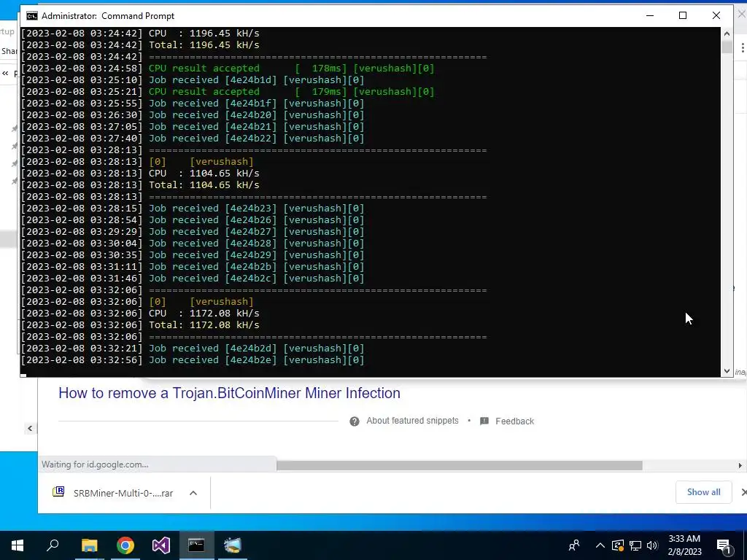Screen dimensions: 747x560
Task: Switch to Command Prompt taskbar icon
Action: tap(196, 545)
